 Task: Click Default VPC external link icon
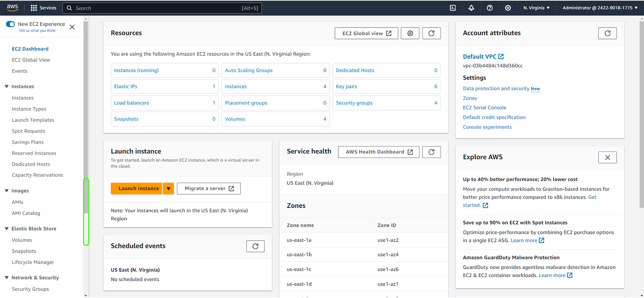click(x=501, y=56)
